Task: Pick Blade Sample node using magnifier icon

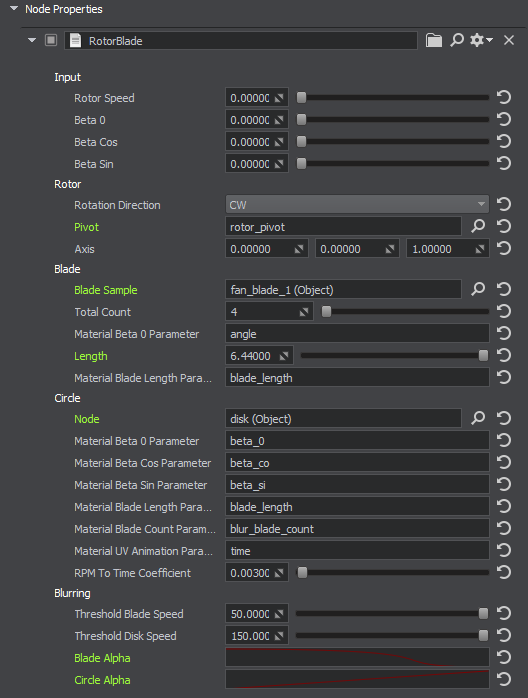Action: click(x=478, y=289)
